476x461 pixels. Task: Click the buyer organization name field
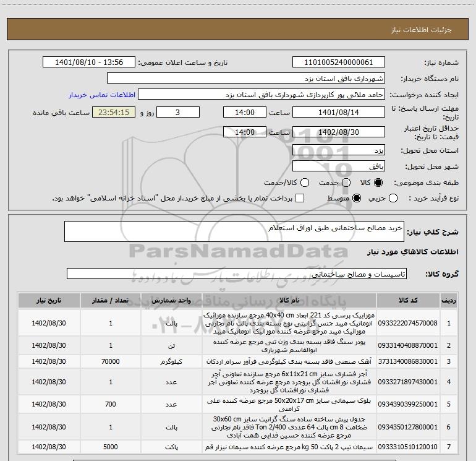pos(246,79)
